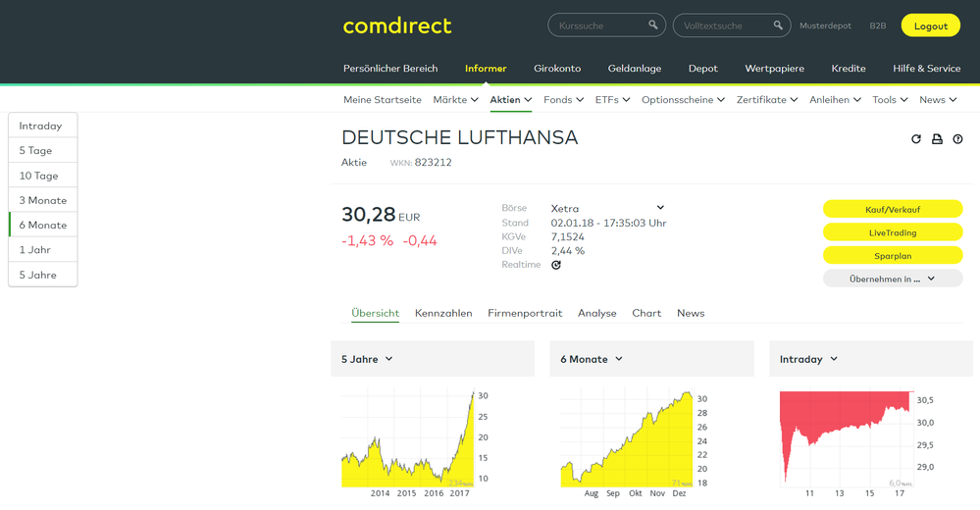Choose 3 Monate in time range list
This screenshot has height=510, width=980.
click(x=42, y=200)
